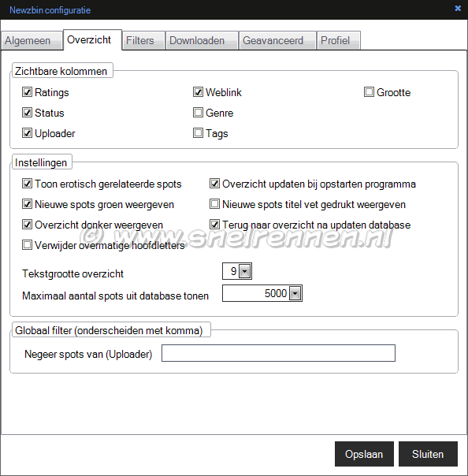Click the Negeer spots van (Uploader) field

[x=278, y=353]
